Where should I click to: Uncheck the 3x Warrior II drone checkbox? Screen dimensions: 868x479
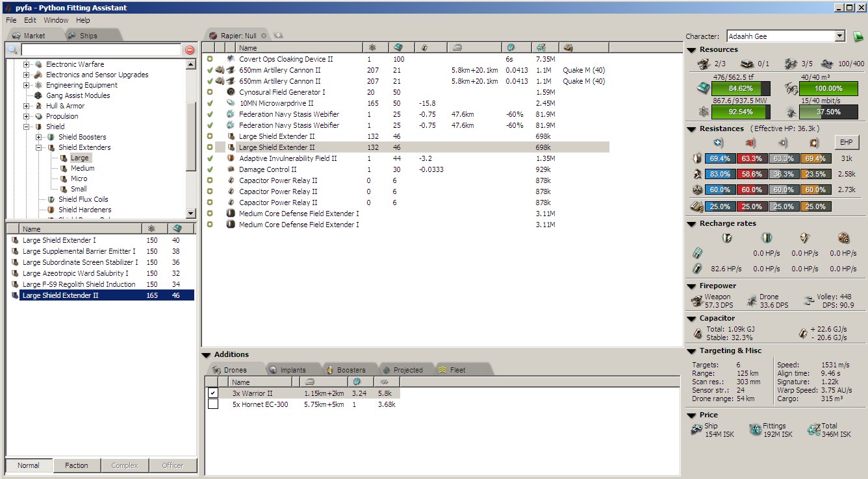pos(213,393)
